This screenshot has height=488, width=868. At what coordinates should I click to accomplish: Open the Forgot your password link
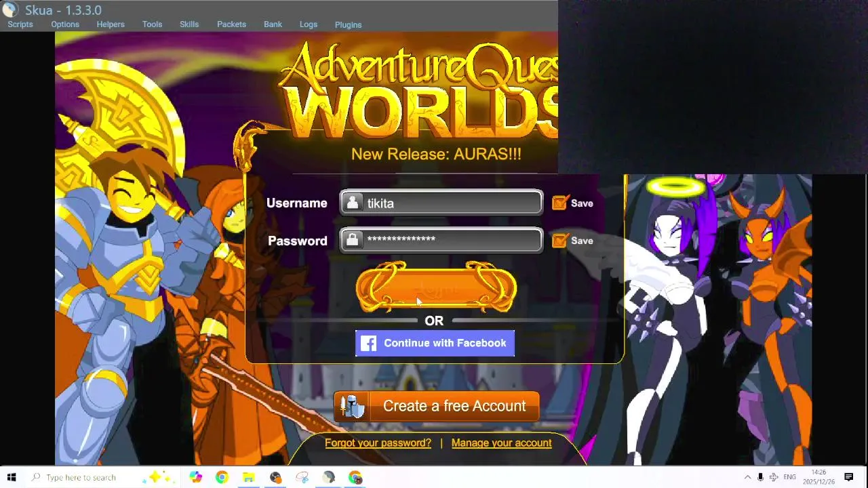coord(378,443)
